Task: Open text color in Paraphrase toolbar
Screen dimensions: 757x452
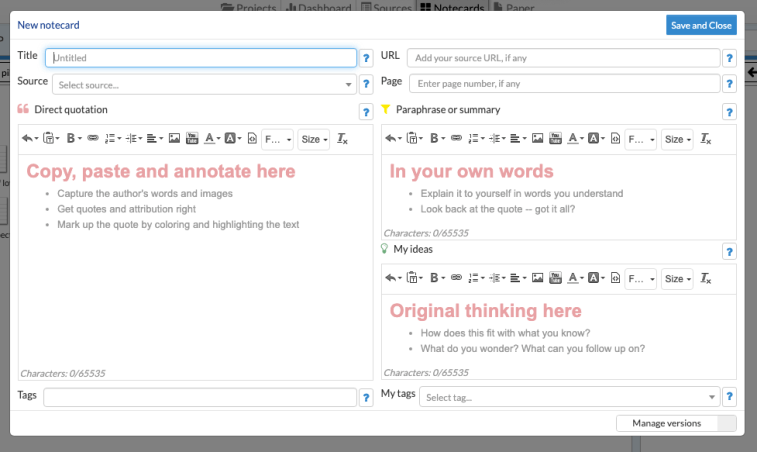Action: (x=575, y=139)
